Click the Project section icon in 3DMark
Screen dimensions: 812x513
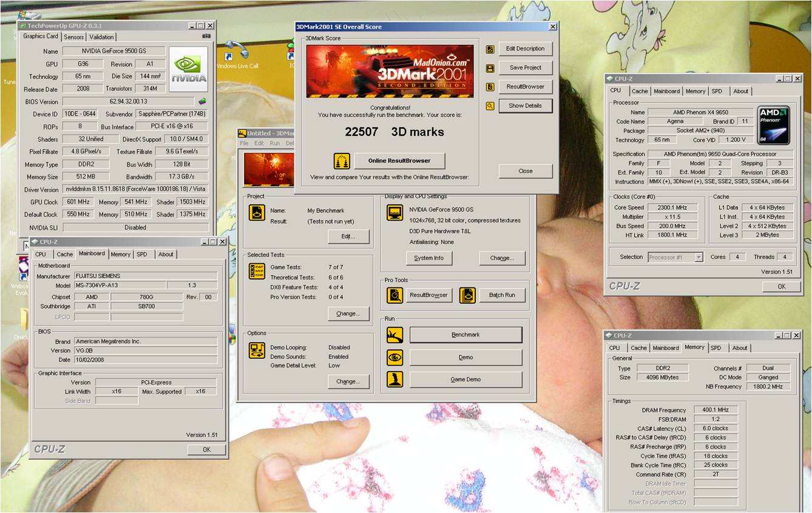pyautogui.click(x=257, y=212)
